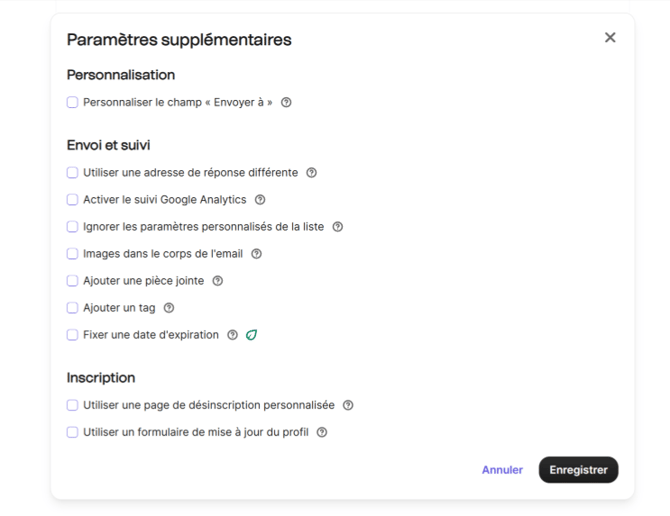The image size is (670, 516).
Task: Toggle Activer le suivi Google Analytics checkbox
Action: coord(72,200)
